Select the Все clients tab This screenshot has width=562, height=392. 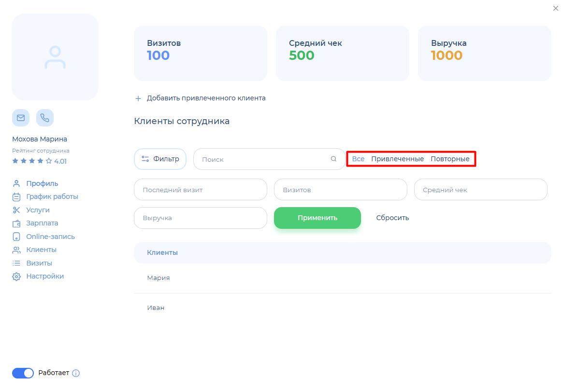[358, 159]
